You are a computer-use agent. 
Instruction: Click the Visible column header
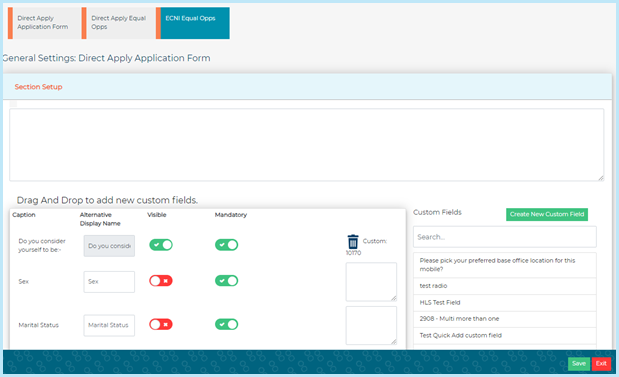(x=157, y=215)
